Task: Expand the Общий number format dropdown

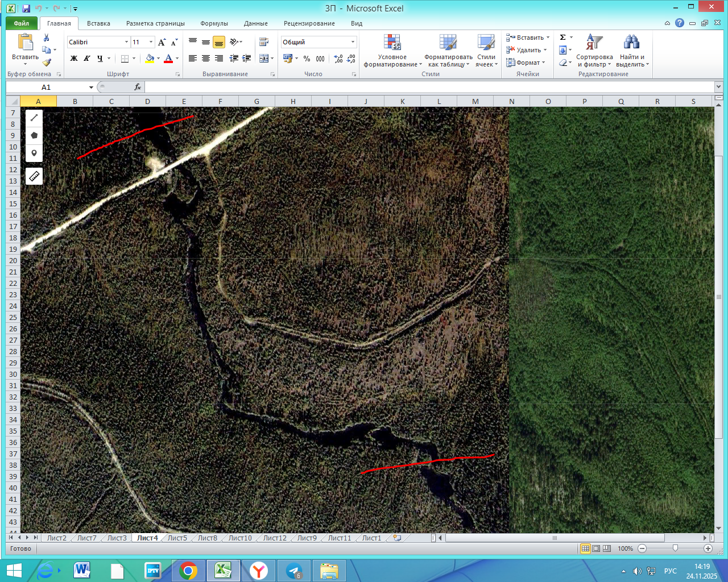Action: 353,42
